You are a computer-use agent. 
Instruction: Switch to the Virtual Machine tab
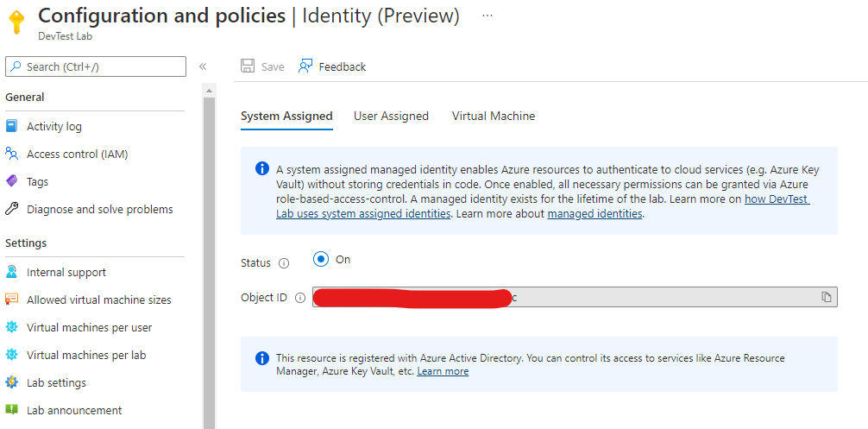click(494, 116)
